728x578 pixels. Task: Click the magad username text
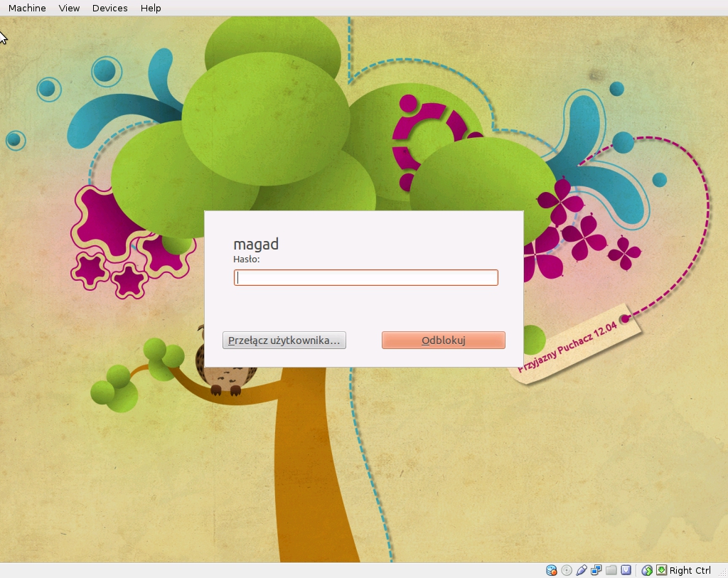click(x=256, y=244)
